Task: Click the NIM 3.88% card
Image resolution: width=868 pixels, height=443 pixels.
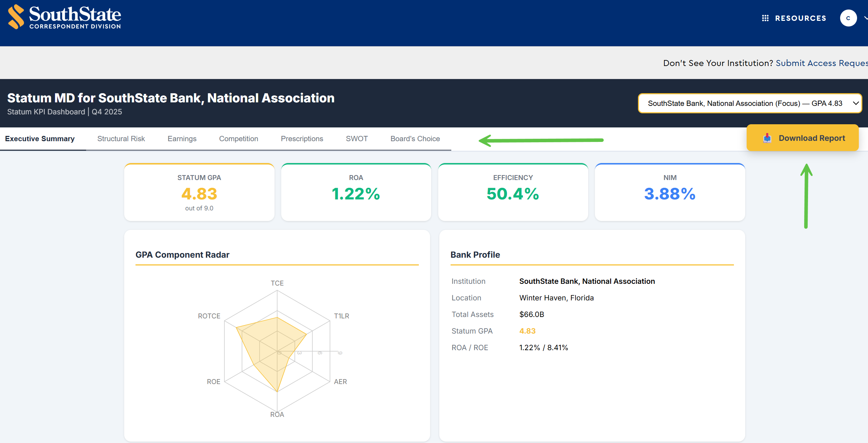Action: point(669,193)
